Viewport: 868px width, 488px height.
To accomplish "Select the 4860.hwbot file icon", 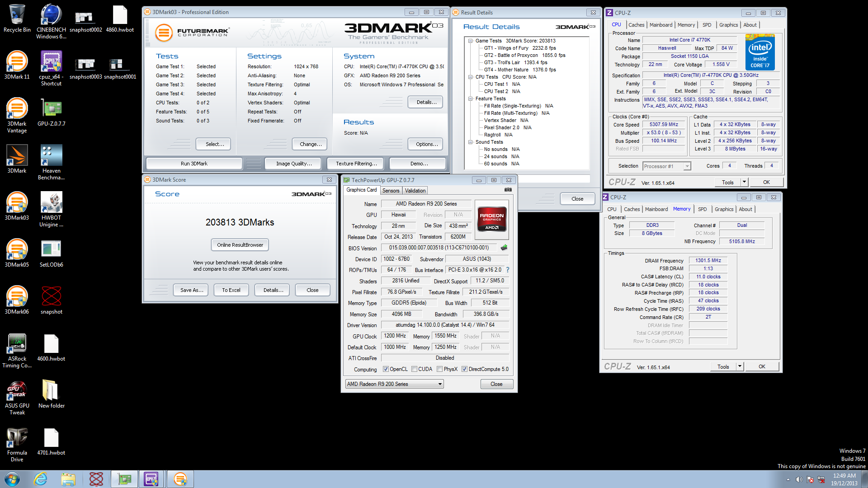I will tap(120, 19).
